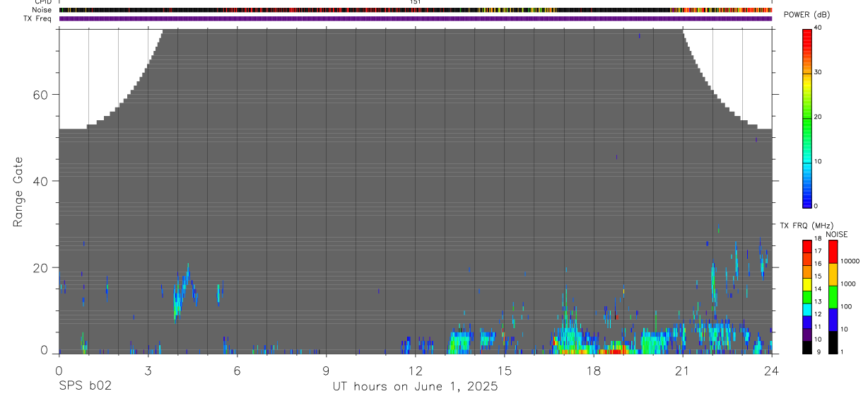Click the red high-power echo near hour 18

click(x=614, y=351)
